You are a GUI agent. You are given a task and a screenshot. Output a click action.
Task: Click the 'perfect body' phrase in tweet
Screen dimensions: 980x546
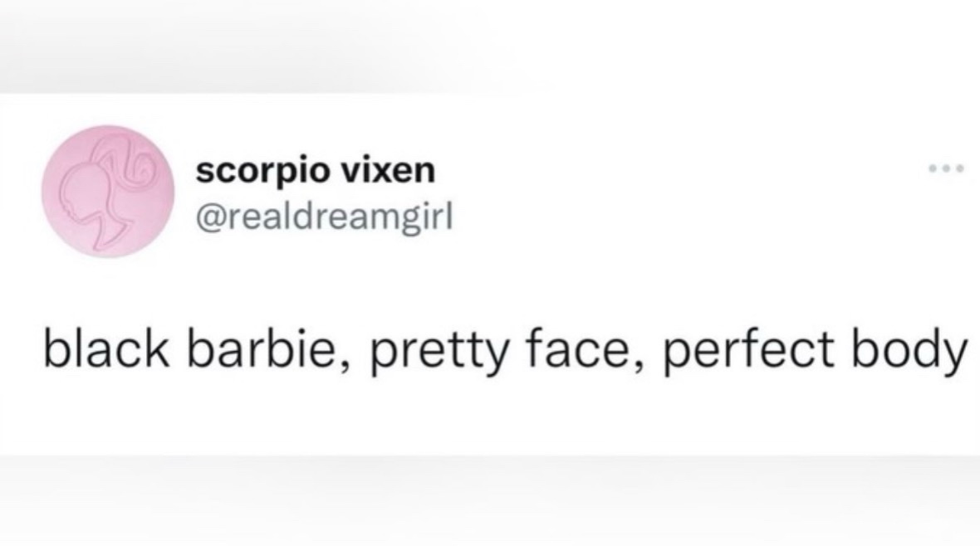(x=815, y=351)
